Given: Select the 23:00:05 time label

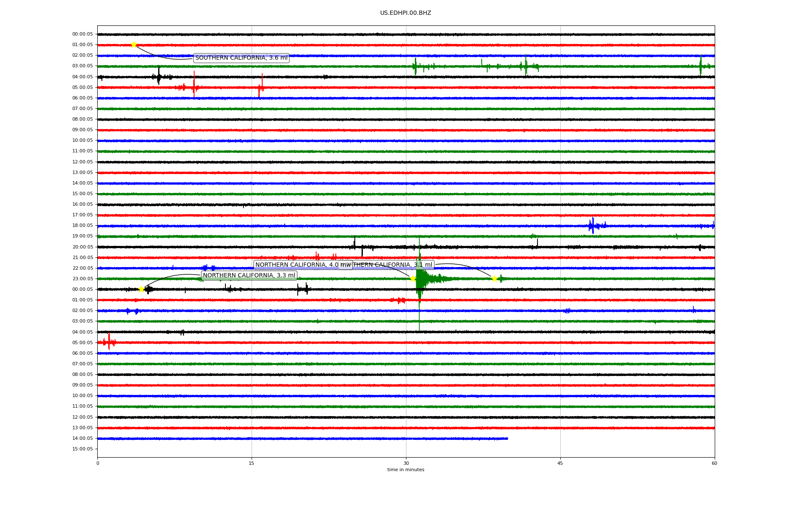Looking at the screenshot, I should point(82,279).
